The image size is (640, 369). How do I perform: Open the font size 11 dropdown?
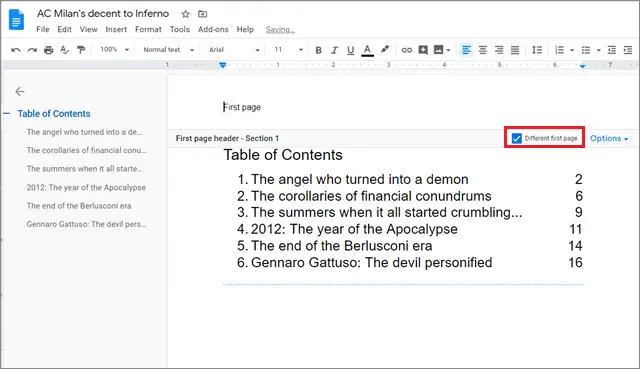(288, 50)
